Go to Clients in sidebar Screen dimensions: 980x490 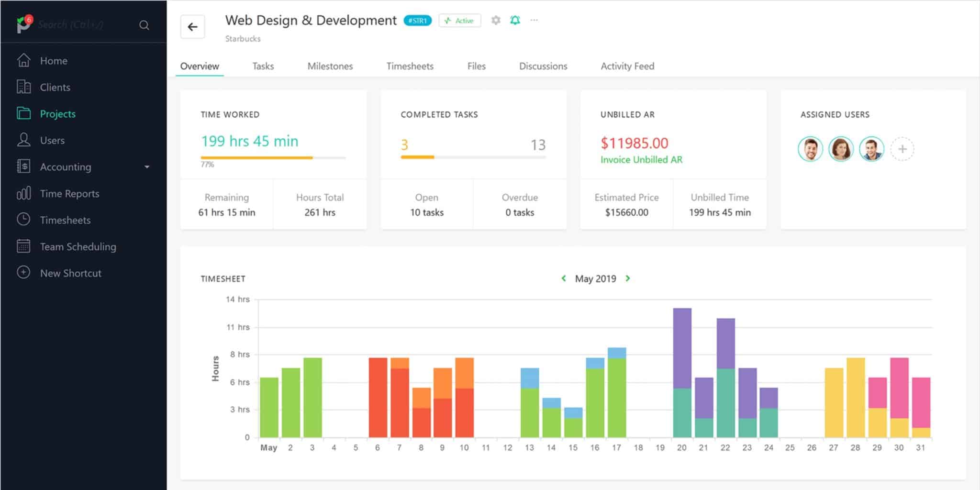pyautogui.click(x=55, y=87)
